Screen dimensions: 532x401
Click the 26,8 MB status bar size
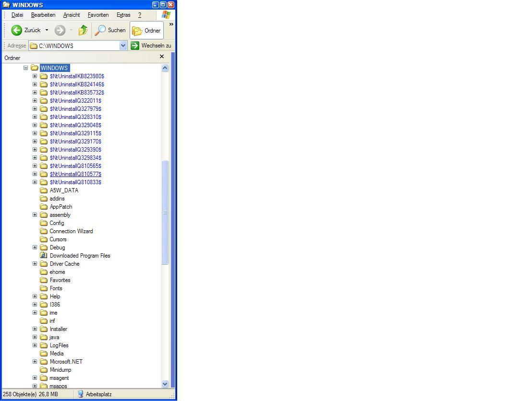point(48,394)
